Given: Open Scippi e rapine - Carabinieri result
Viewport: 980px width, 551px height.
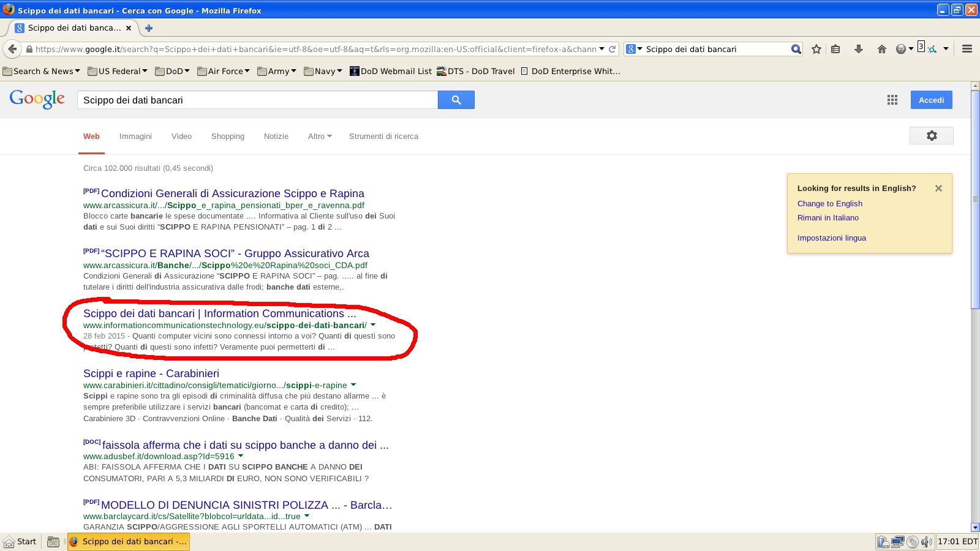Looking at the screenshot, I should pyautogui.click(x=151, y=373).
